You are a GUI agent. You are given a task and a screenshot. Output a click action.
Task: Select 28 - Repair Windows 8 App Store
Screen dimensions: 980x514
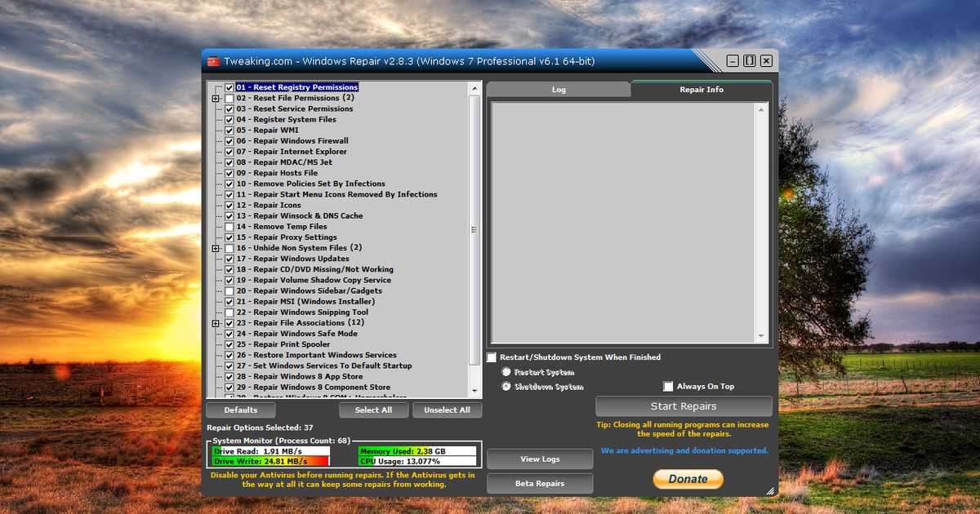(x=300, y=377)
